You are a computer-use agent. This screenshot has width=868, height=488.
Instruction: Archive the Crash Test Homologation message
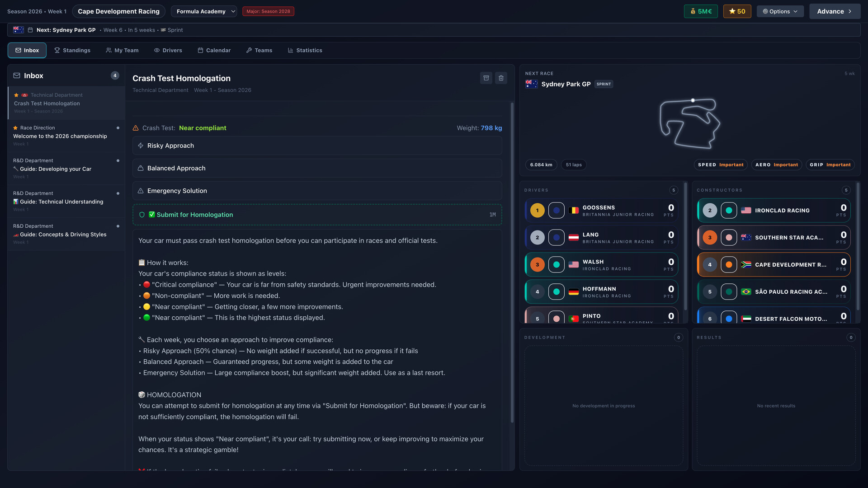pyautogui.click(x=486, y=78)
